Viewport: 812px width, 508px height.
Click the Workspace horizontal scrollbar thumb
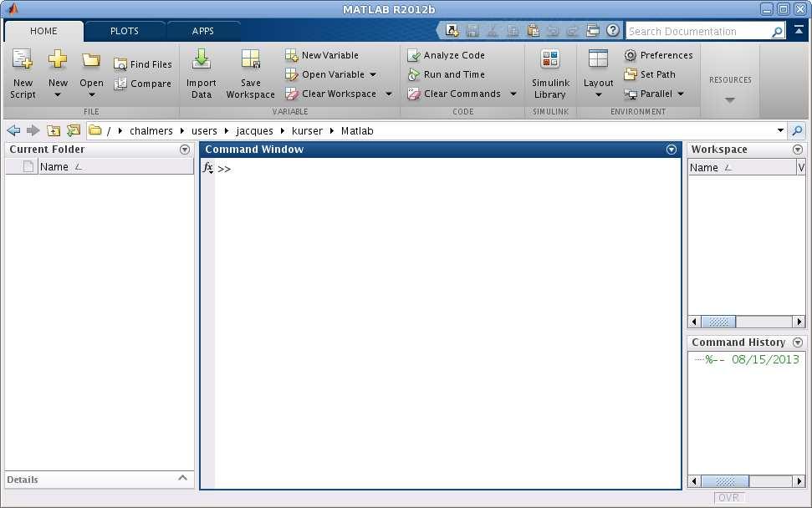click(718, 322)
